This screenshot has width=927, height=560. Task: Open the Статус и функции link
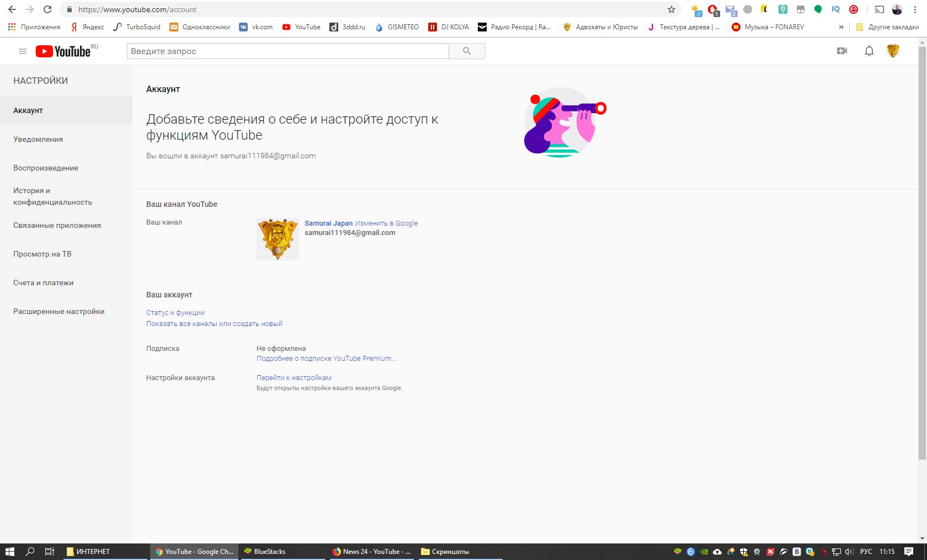[x=175, y=312]
